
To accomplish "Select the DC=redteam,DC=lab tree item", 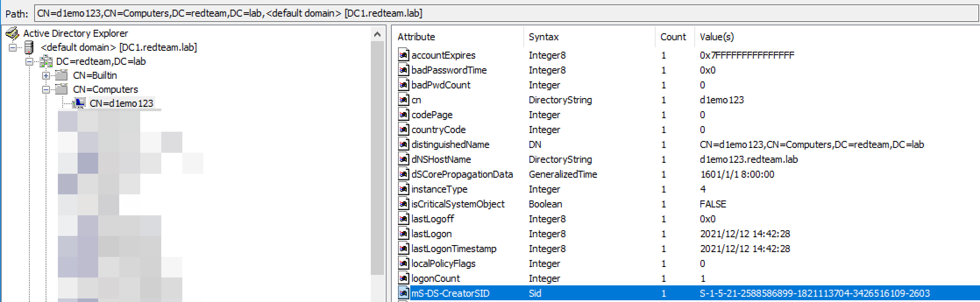I will (101, 61).
